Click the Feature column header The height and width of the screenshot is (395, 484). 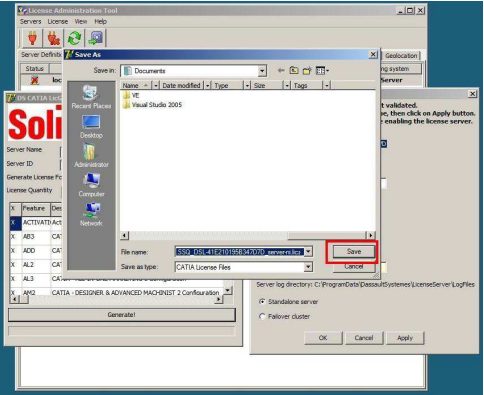click(x=36, y=208)
